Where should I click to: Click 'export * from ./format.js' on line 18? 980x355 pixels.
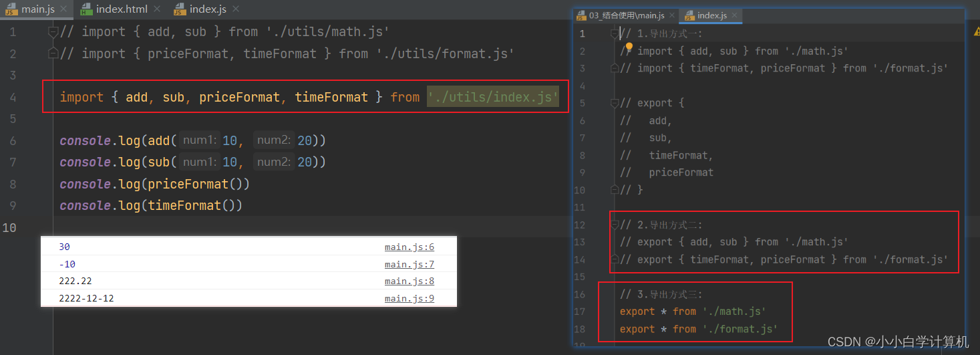click(x=699, y=329)
